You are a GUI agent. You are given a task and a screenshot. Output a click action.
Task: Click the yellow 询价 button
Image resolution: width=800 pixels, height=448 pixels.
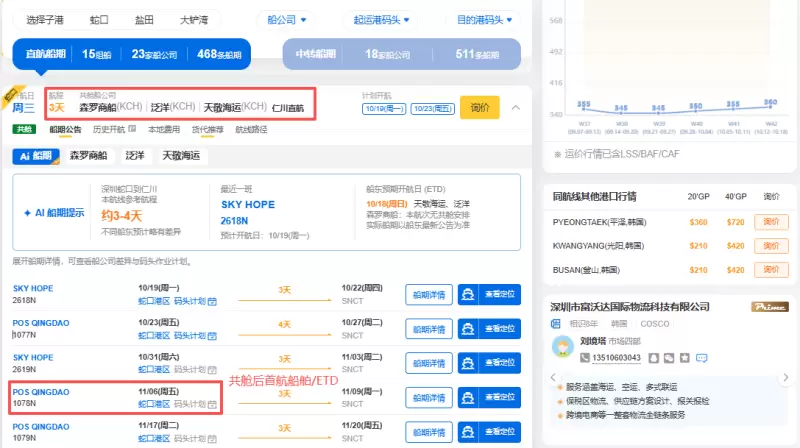pyautogui.click(x=480, y=108)
